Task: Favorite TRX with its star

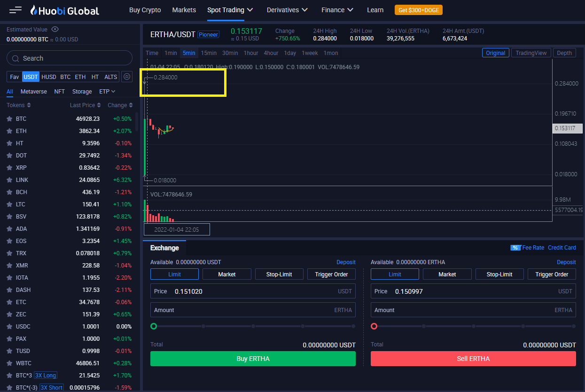Action: (x=9, y=253)
